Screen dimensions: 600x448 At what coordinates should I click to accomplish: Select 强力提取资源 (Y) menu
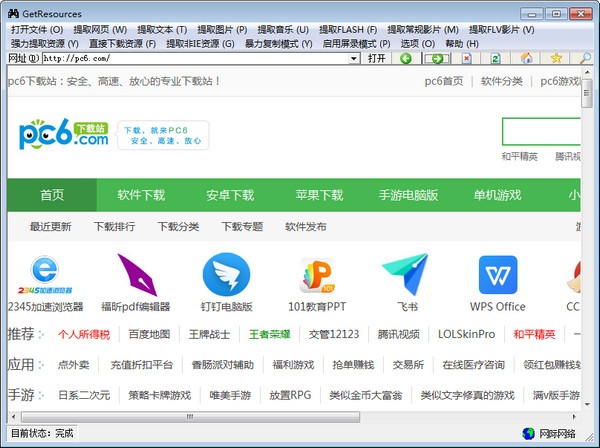point(44,44)
